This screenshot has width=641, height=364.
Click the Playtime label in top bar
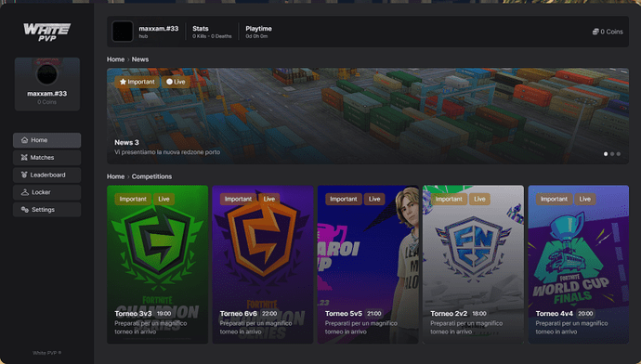258,29
